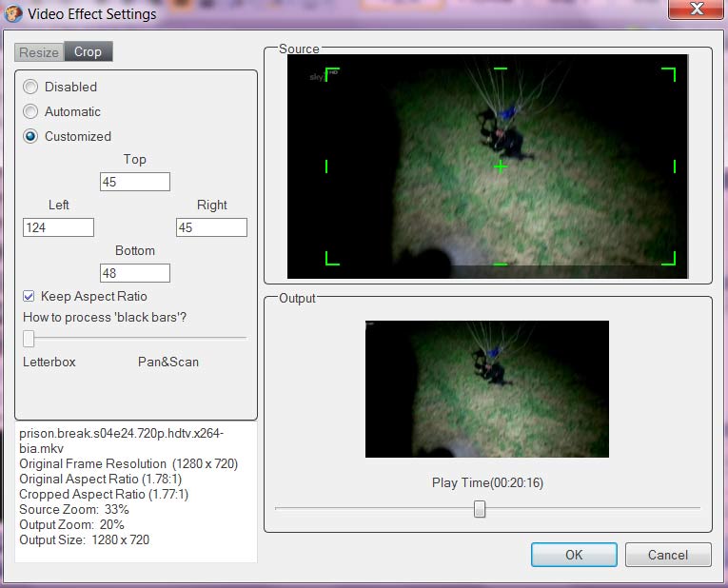The image size is (728, 588).
Task: Click the Output Zoom: 20% text
Action: 72,524
